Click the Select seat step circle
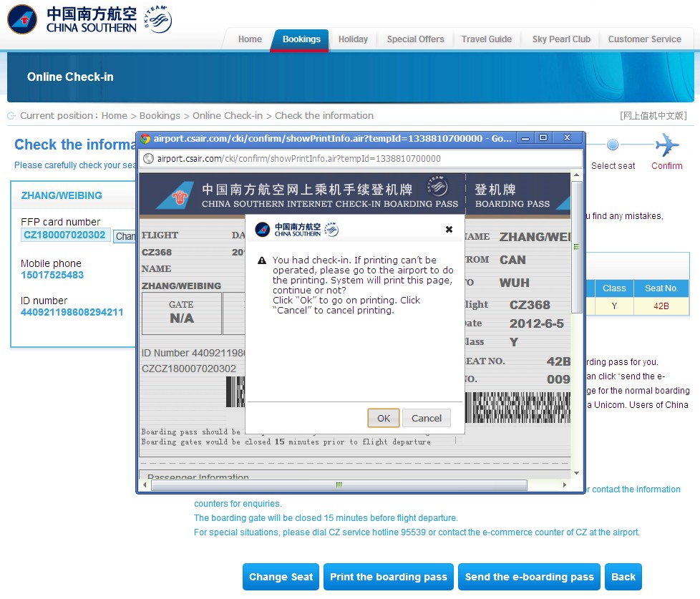Viewport: 700px width, 599px height. point(613,145)
